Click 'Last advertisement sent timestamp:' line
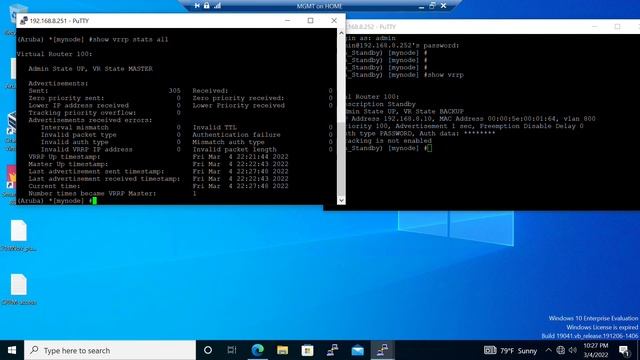640x360 pixels. point(96,171)
